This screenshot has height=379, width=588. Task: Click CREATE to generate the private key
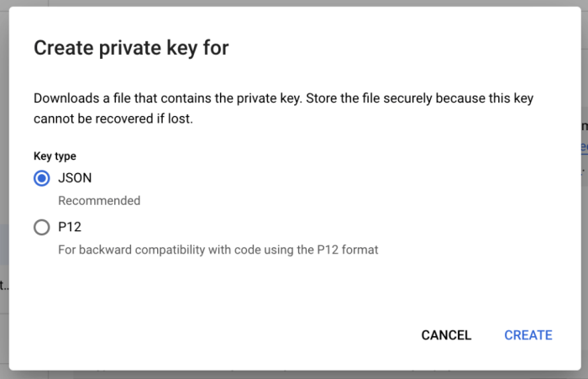tap(528, 335)
